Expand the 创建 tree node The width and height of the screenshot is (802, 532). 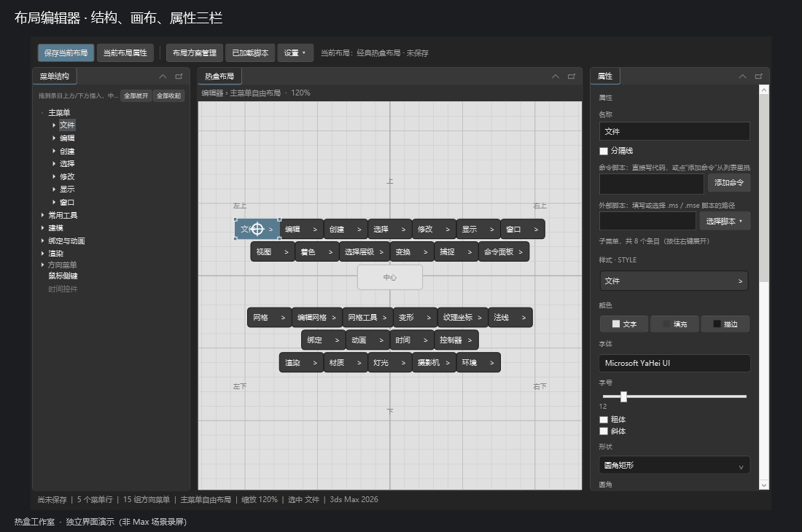[x=54, y=152]
